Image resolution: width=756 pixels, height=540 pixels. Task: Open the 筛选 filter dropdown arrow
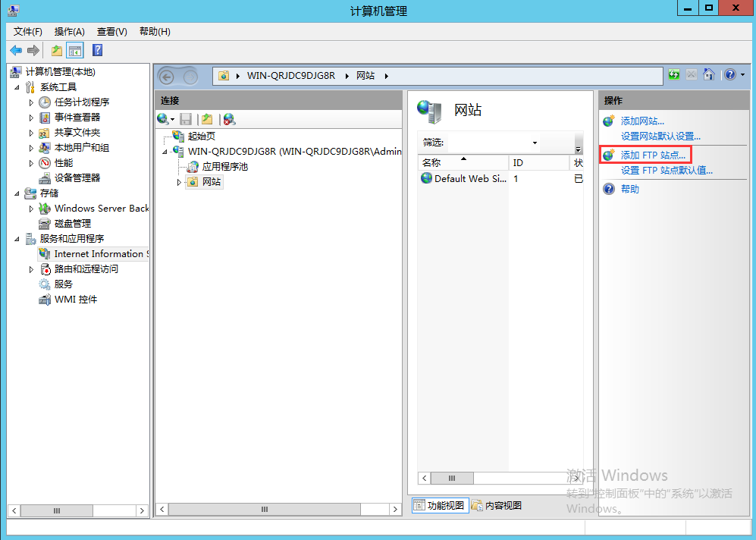pos(535,143)
